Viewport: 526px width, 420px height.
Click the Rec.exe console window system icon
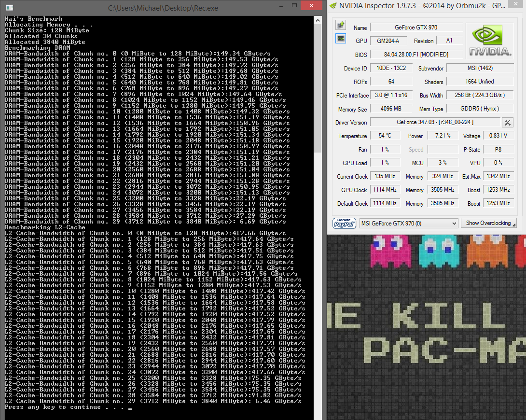pyautogui.click(x=9, y=7)
